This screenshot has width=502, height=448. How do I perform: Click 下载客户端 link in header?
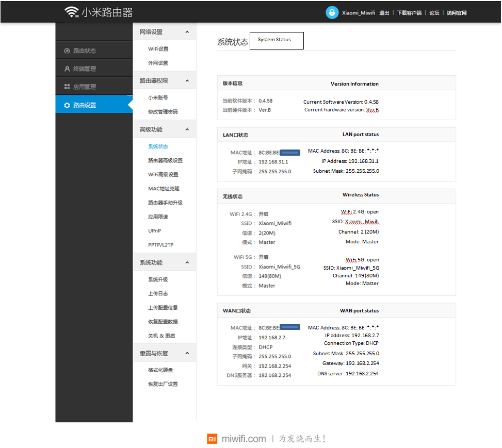point(409,13)
